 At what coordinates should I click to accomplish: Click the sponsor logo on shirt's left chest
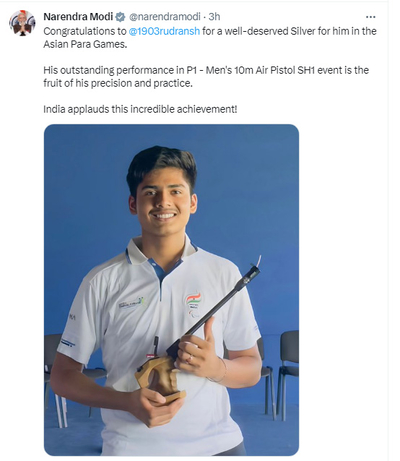(133, 302)
